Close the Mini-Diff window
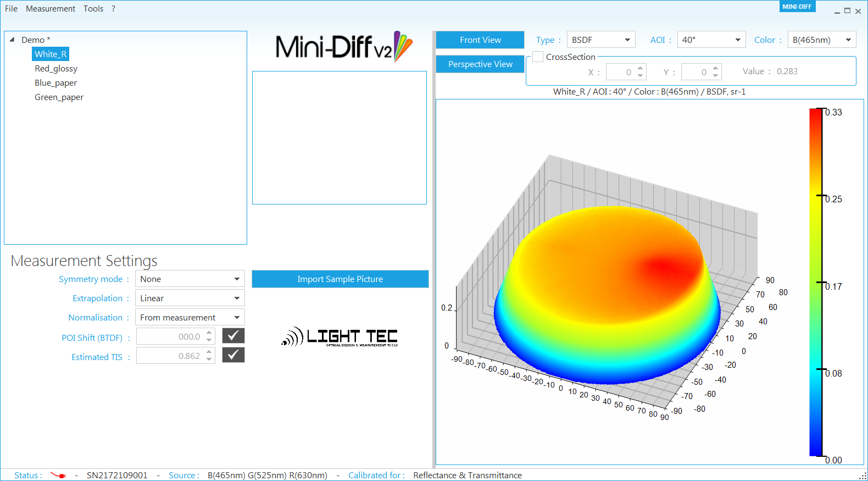The image size is (868, 481). pos(858,11)
